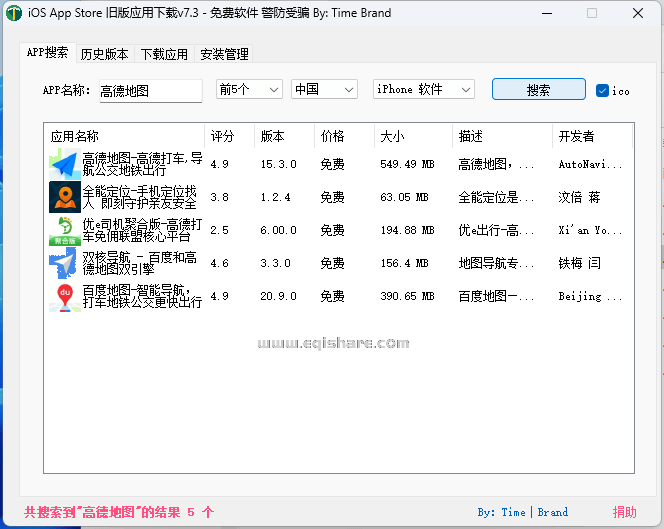664x529 pixels.
Task: Click developer cell 汶倍 蒋
Action: pos(579,197)
